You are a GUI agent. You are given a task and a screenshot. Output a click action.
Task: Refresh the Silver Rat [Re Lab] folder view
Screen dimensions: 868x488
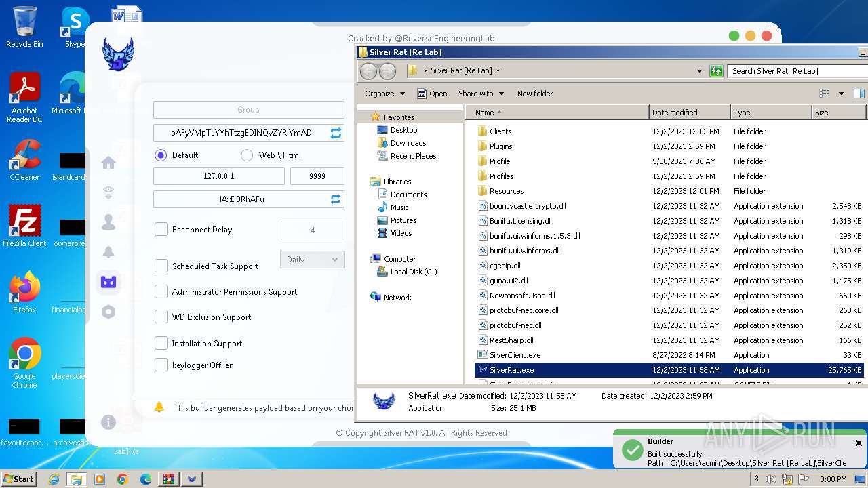(x=716, y=70)
